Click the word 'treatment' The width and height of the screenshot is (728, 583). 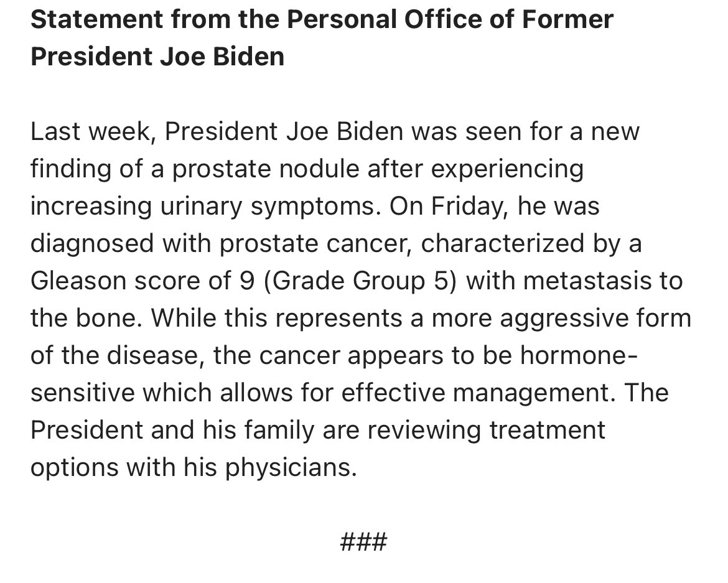tap(547, 431)
